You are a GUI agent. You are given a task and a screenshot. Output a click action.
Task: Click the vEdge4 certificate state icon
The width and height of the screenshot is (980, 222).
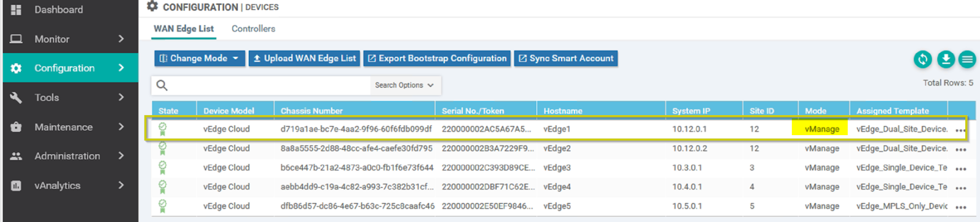tap(162, 187)
